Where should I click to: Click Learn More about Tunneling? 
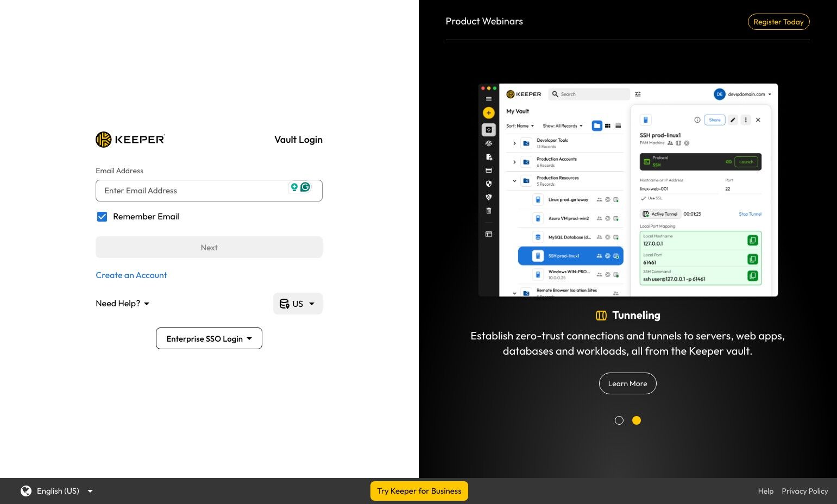[x=627, y=383]
